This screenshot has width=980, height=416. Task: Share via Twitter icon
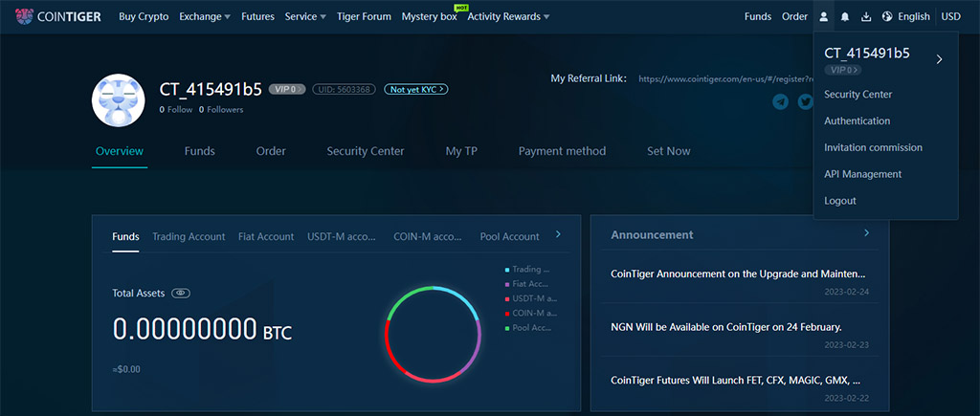point(806,101)
